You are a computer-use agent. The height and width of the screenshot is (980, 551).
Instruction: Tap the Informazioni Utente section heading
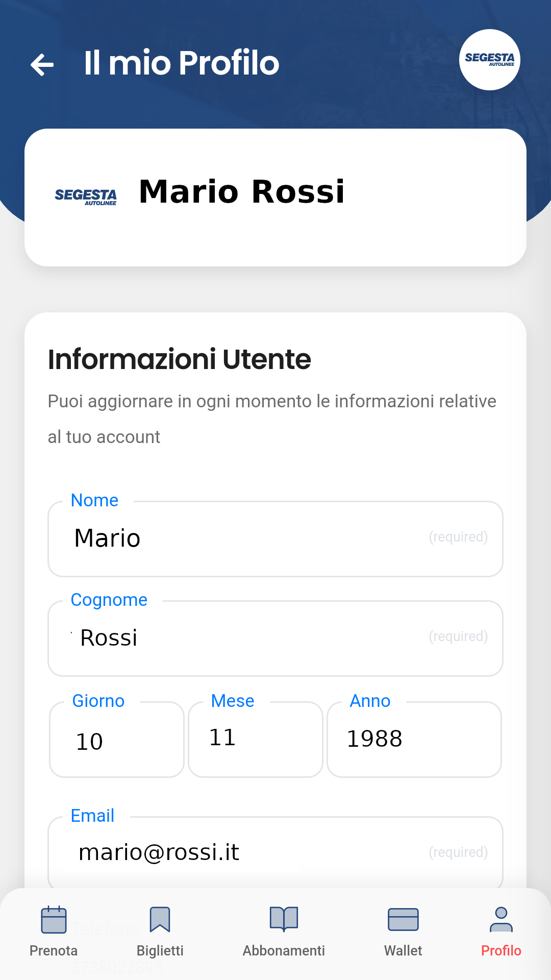pyautogui.click(x=179, y=359)
